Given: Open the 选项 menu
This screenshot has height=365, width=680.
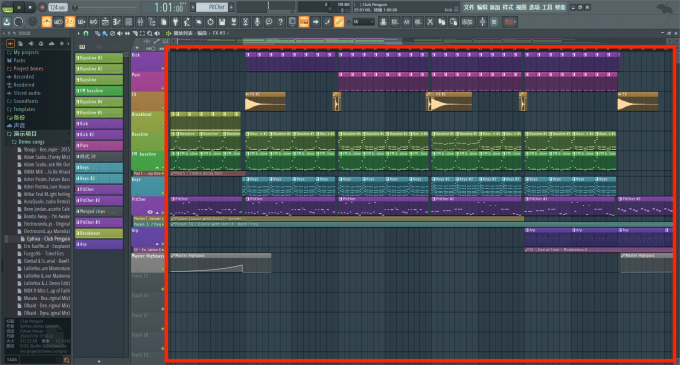Looking at the screenshot, I should (x=534, y=7).
